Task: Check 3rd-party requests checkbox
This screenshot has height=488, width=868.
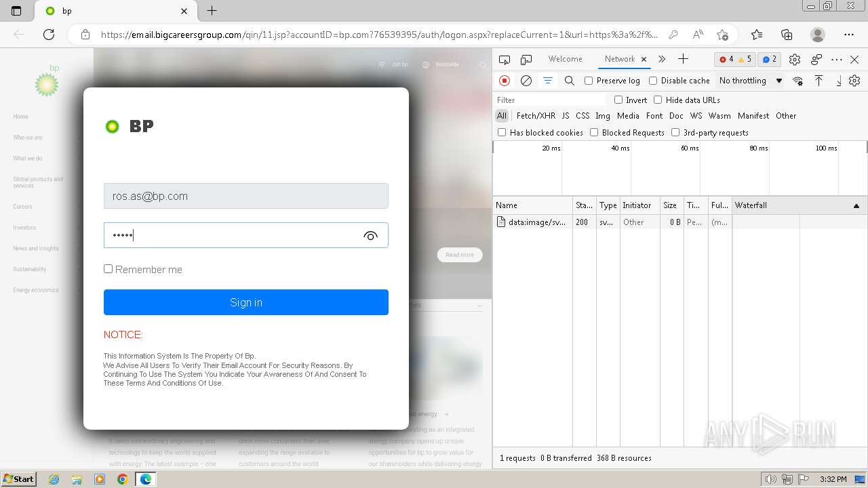Action: click(675, 132)
